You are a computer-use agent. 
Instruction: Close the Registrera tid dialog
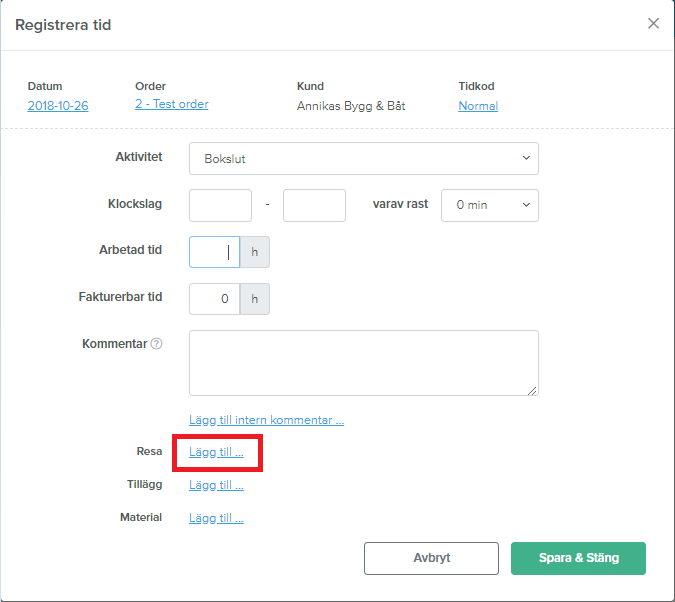(653, 24)
